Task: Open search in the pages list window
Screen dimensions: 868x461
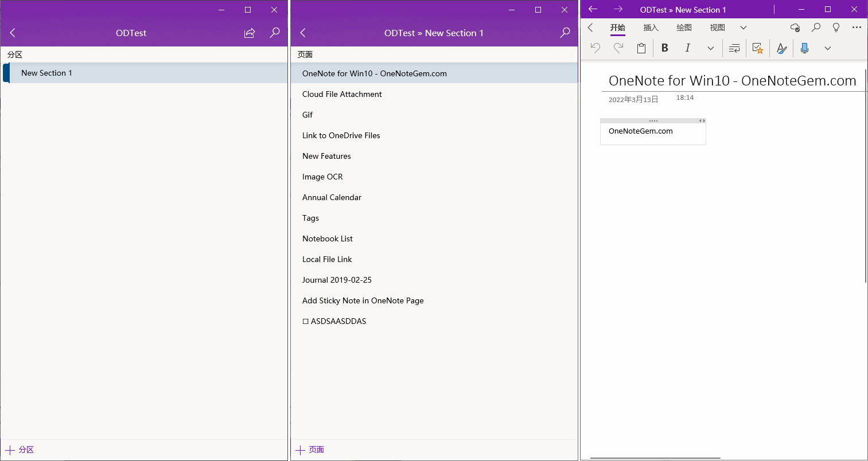Action: coord(565,33)
